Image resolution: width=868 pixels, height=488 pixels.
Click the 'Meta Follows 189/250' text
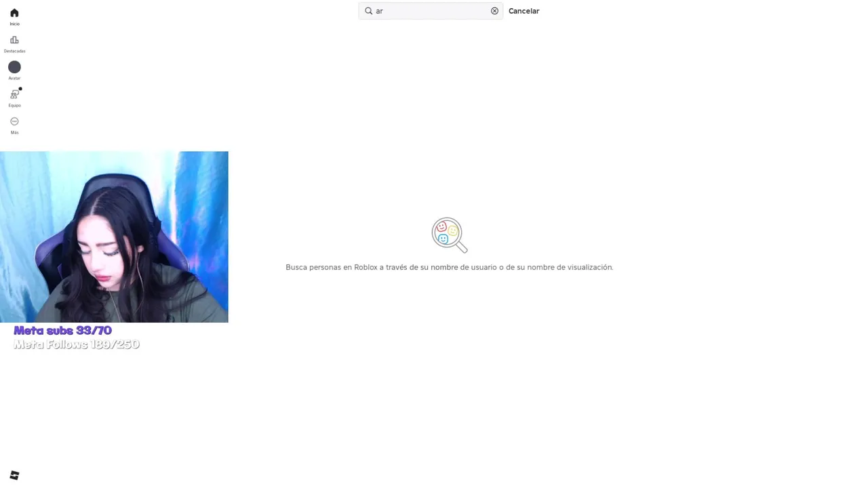click(x=77, y=344)
